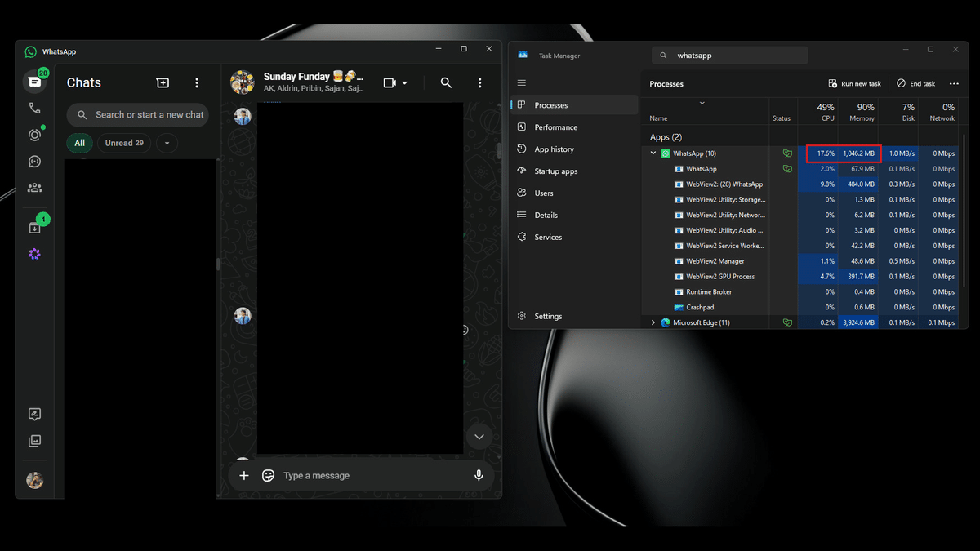
Task: Open the media gallery icon in WhatsApp sidebar
Action: click(34, 441)
